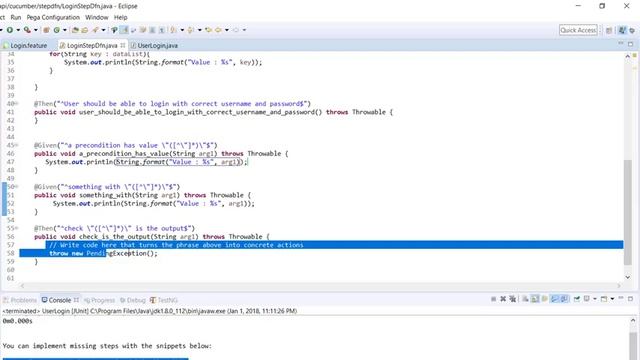Click the green Run button in toolbar
The height and width of the screenshot is (360, 640).
coord(9,30)
